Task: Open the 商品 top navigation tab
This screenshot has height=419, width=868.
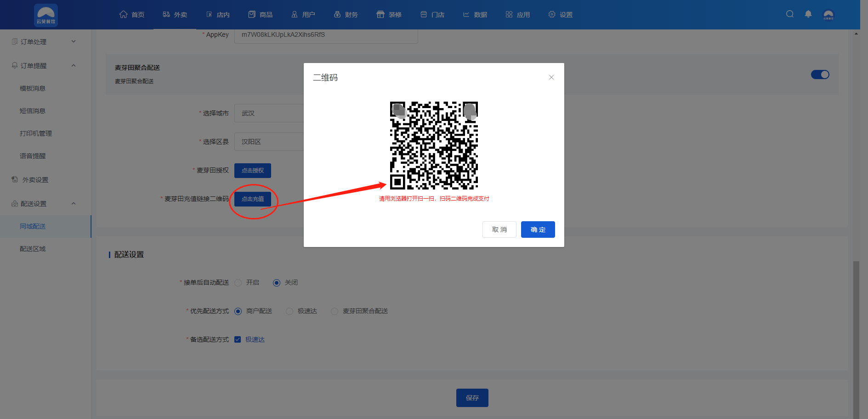Action: (x=261, y=15)
